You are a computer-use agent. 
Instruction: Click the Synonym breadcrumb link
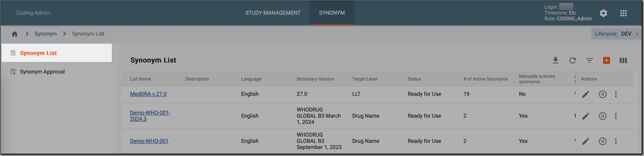tap(46, 34)
